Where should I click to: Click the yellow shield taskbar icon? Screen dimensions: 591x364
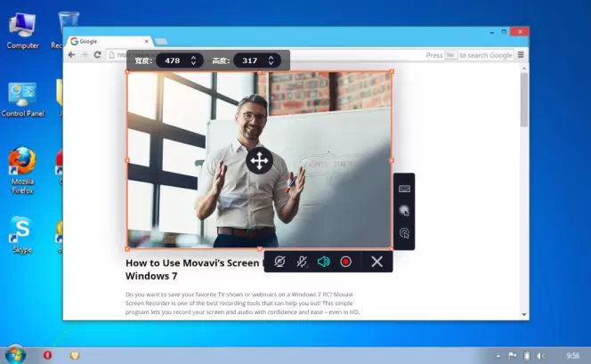coord(75,355)
